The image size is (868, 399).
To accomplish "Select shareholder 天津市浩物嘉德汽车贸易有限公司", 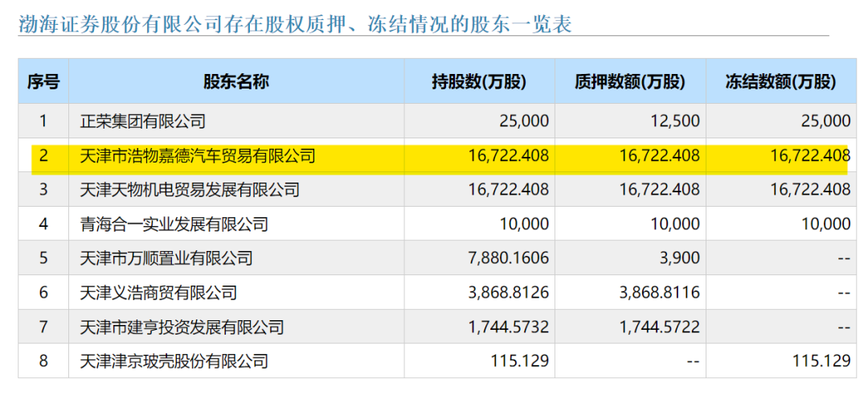I will 198,155.
